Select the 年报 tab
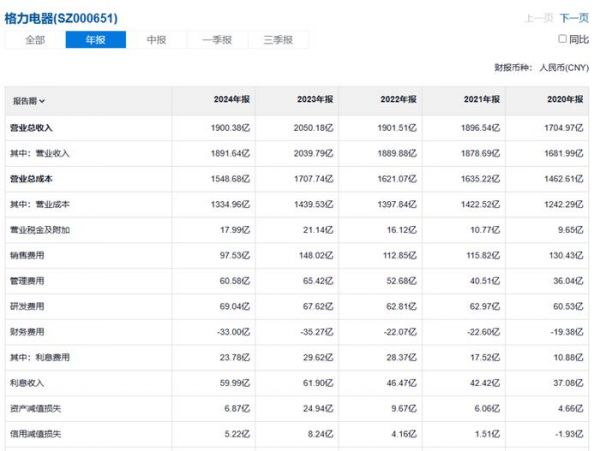 96,40
